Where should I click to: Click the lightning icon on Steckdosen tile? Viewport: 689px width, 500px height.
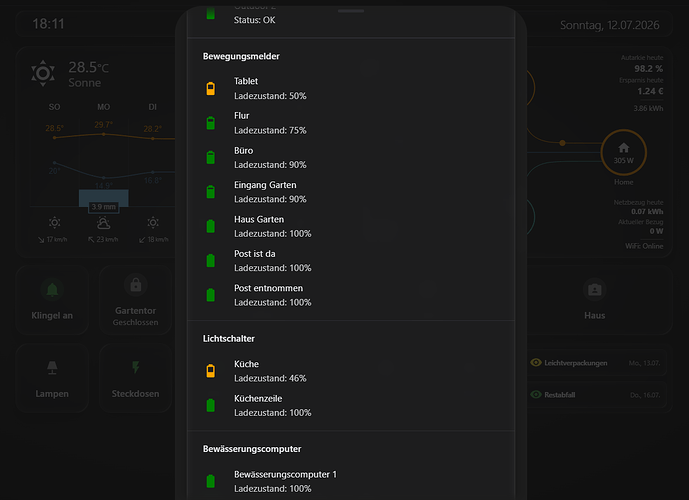136,367
